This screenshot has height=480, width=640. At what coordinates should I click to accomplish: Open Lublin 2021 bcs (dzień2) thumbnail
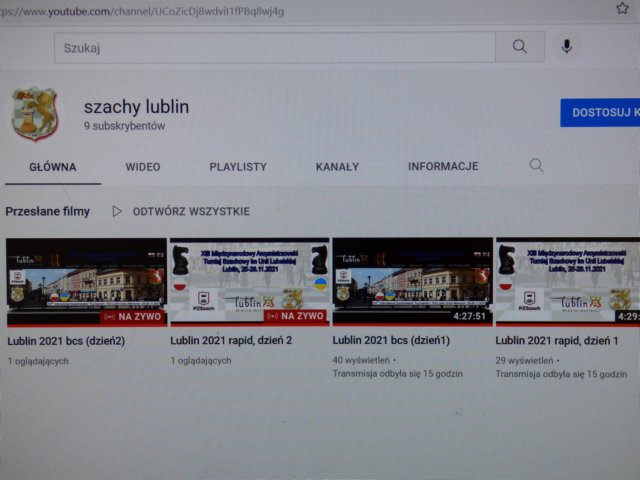click(x=86, y=280)
